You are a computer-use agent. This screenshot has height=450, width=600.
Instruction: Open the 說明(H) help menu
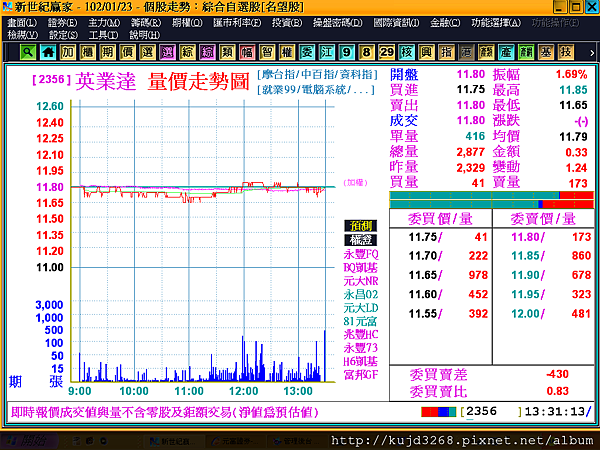point(144,35)
